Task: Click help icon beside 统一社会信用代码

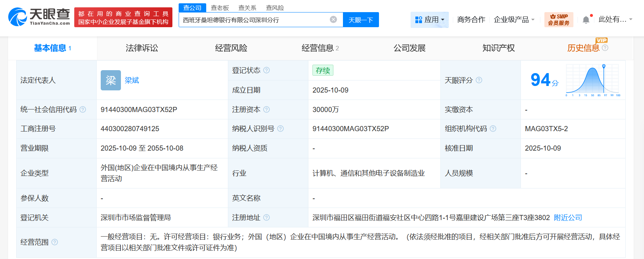Action: [83, 109]
